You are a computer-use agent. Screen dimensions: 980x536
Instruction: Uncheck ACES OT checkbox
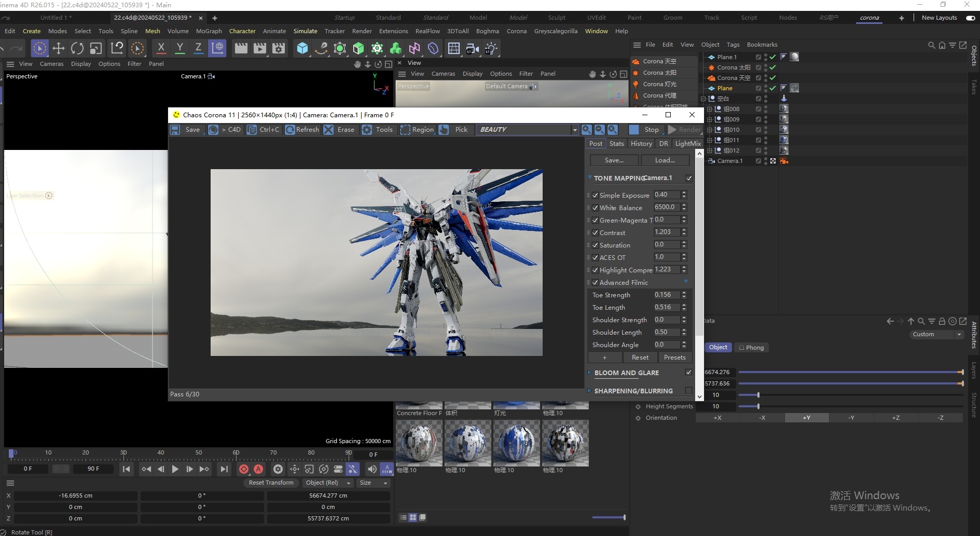tap(595, 258)
